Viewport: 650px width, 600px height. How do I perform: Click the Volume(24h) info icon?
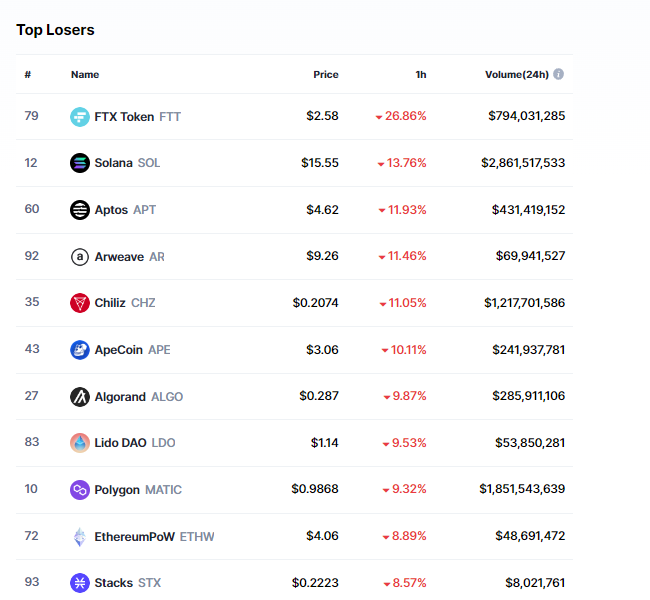point(558,74)
